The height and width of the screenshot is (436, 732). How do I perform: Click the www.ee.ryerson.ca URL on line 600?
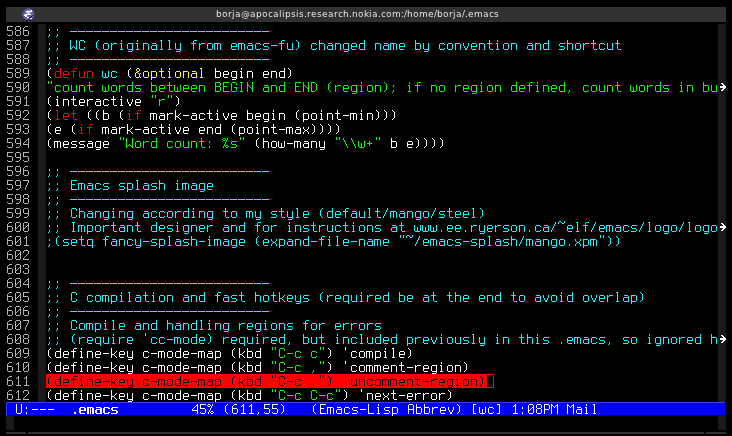pos(565,228)
